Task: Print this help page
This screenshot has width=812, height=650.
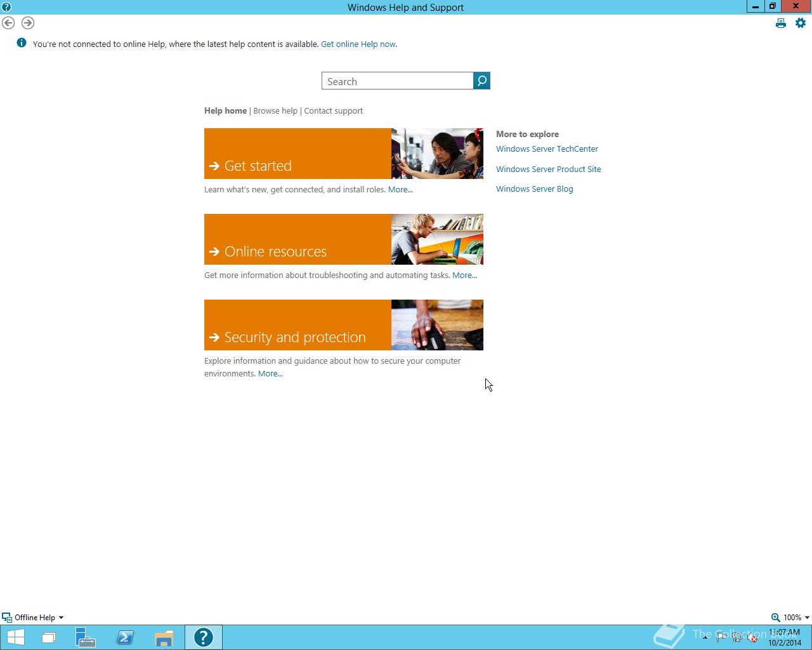Action: (x=781, y=23)
